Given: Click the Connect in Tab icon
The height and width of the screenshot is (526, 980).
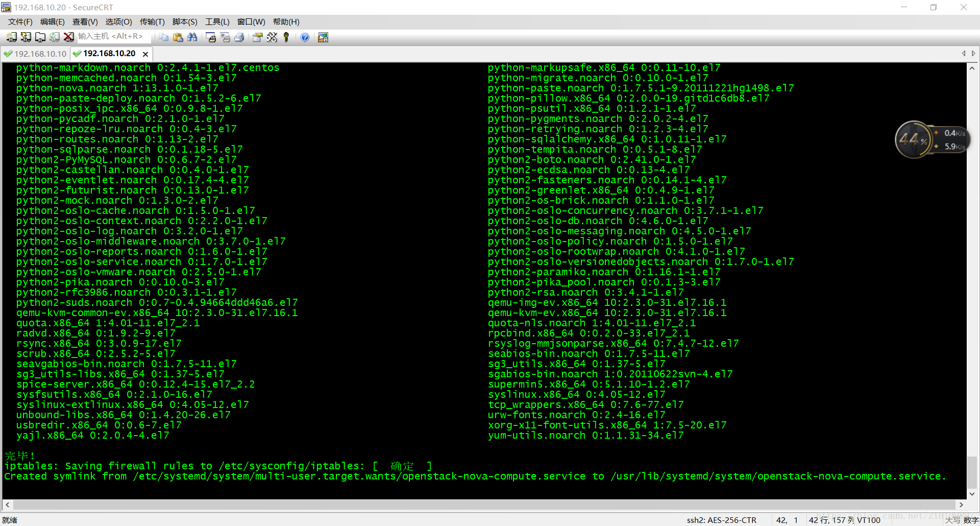Looking at the screenshot, I should (40, 37).
